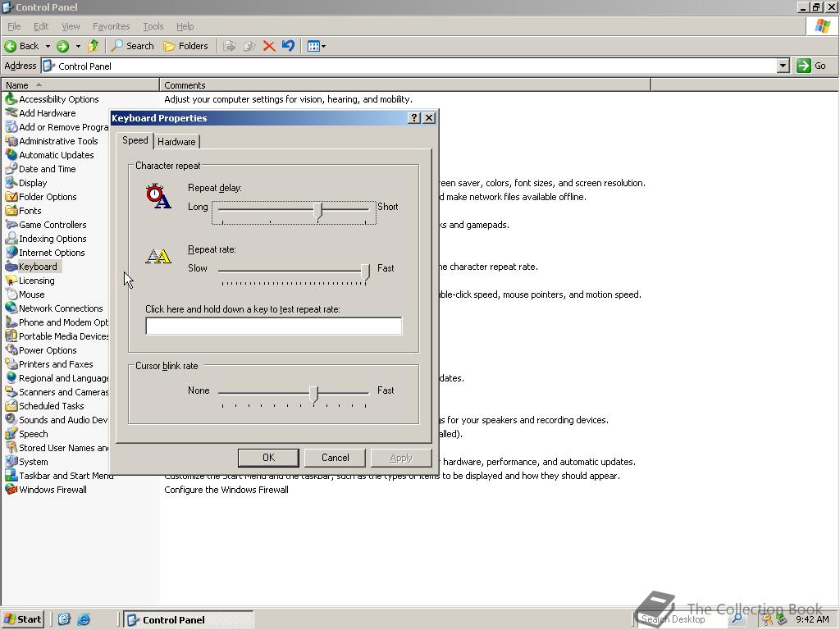Screen dimensions: 840x630
Task: Open Add Hardware item
Action: pyautogui.click(x=41, y=113)
